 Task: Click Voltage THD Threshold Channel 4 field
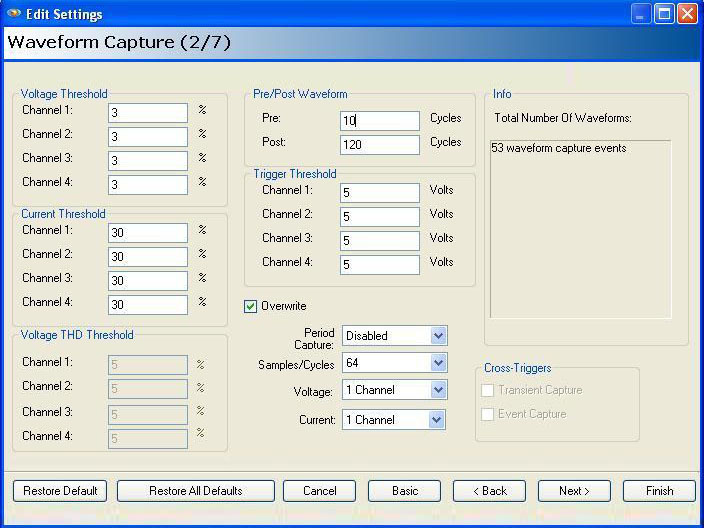[148, 439]
